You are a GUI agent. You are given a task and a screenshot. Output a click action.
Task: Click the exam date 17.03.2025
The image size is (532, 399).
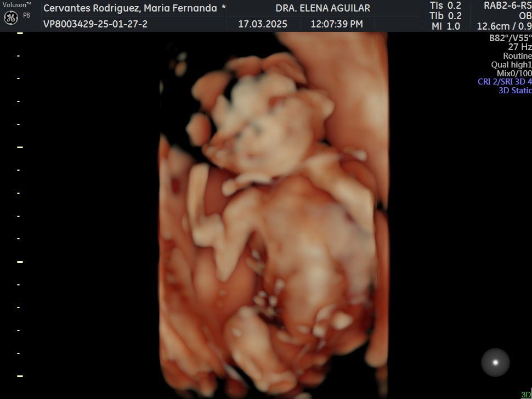pyautogui.click(x=262, y=24)
